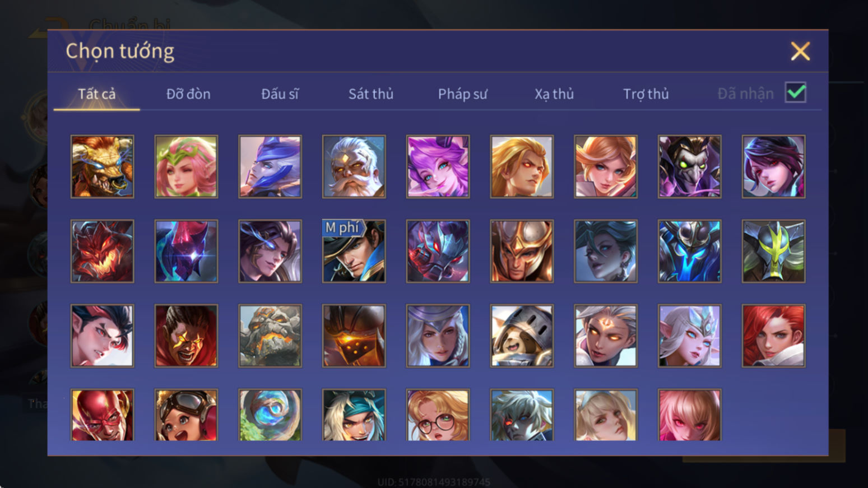The image size is (868, 488).
Task: Select the rock golem hero portrait
Action: pyautogui.click(x=270, y=336)
